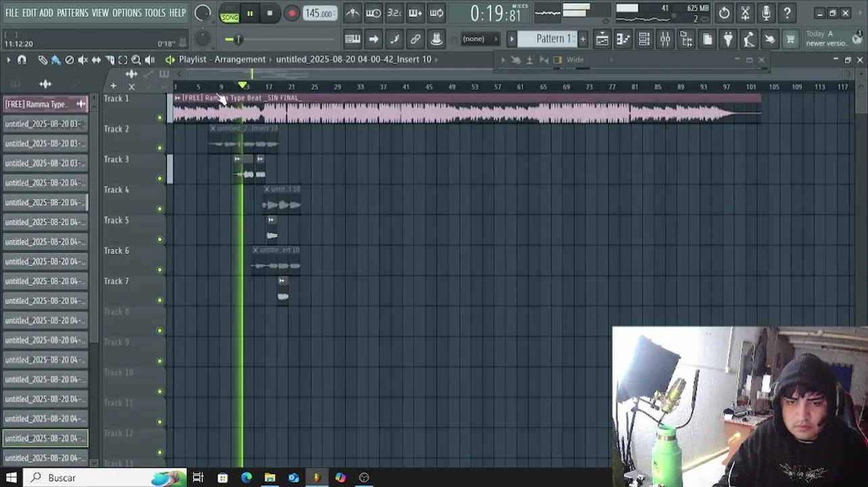The width and height of the screenshot is (868, 487).
Task: Select [FREE] Ramma Type clip in picker
Action: click(x=45, y=104)
